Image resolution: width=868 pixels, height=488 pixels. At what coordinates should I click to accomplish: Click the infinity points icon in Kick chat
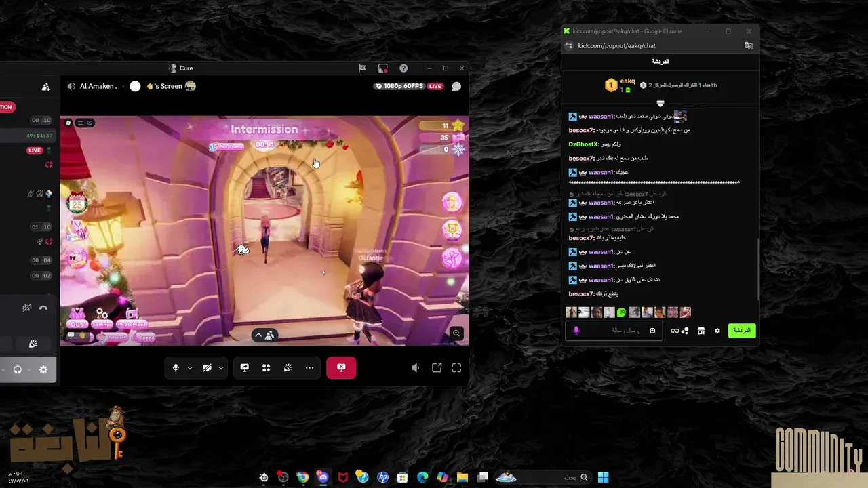point(675,331)
